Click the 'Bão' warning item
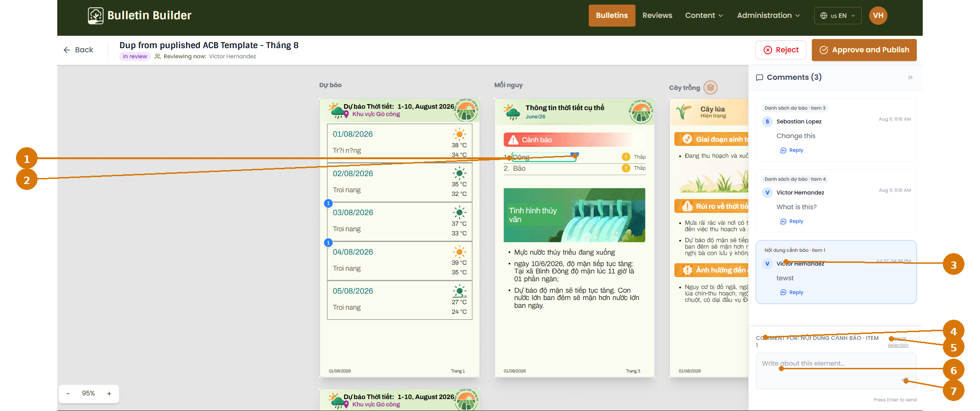Screen dimensions: 980x411 point(519,168)
